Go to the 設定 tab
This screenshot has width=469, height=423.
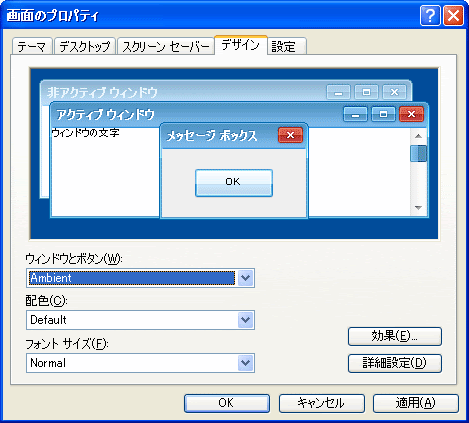[287, 46]
